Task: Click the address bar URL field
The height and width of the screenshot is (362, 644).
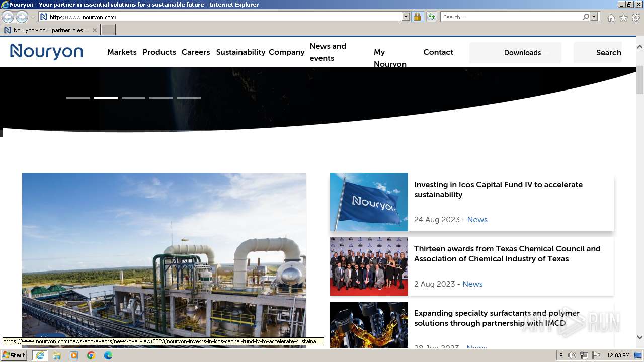Action: point(220,17)
